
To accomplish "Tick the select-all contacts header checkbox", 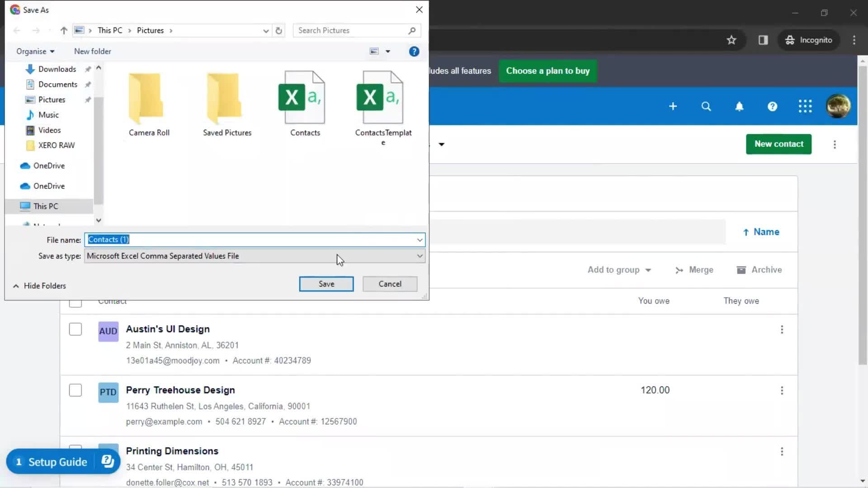I will click(x=75, y=303).
